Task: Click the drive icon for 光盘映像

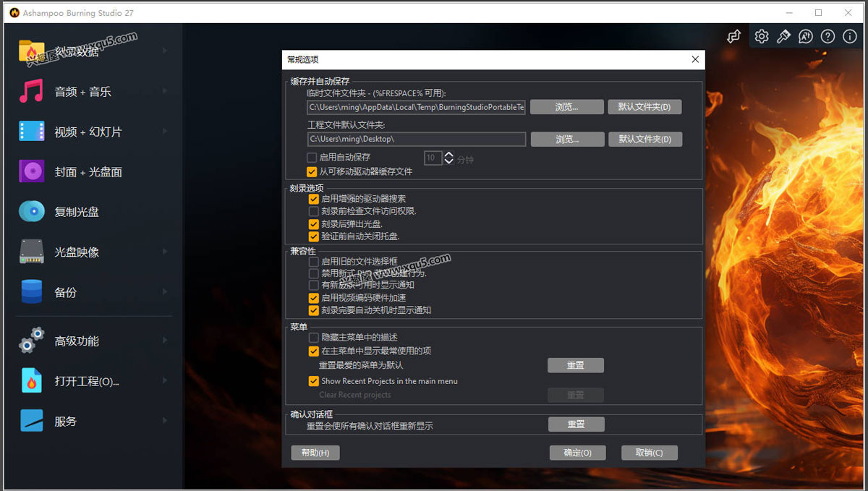Action: pos(32,252)
